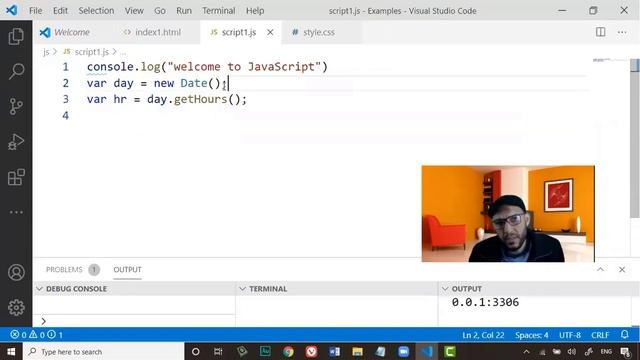This screenshot has height=360, width=640.
Task: Click the getHours method in line 3
Action: [x=200, y=99]
